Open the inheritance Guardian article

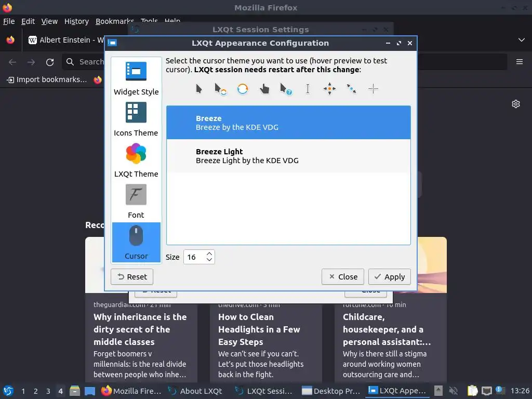coord(140,329)
